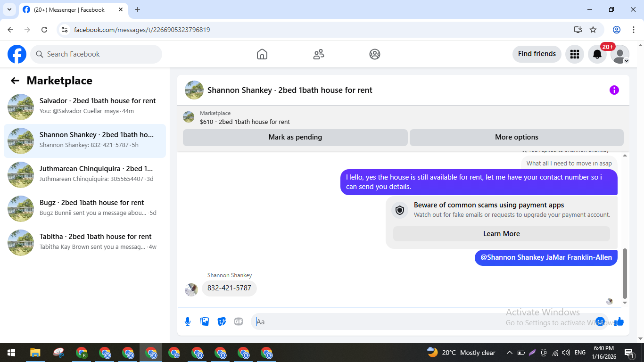Screen dimensions: 644x362
Task: Bookmark this page with the star
Action: coord(593,30)
